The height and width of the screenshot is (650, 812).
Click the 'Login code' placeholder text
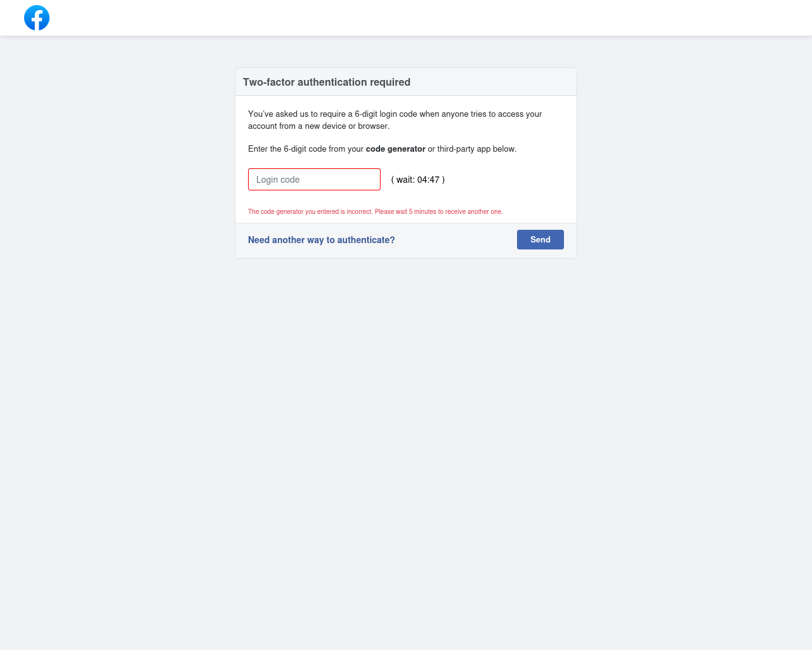(278, 180)
